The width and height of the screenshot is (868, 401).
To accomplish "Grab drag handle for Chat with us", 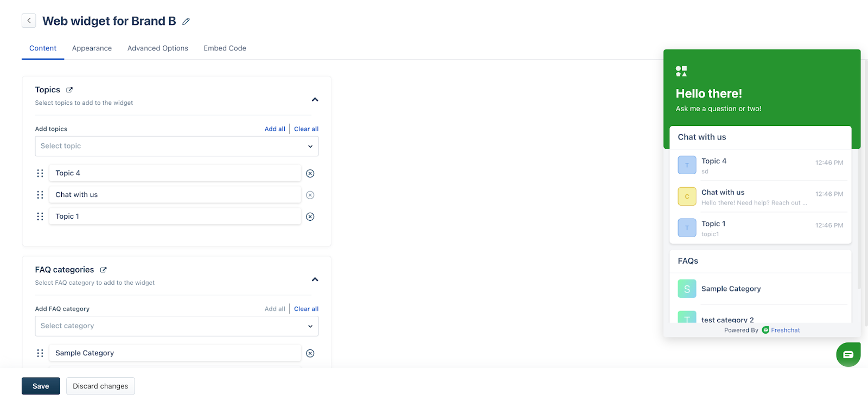I will click(x=40, y=195).
